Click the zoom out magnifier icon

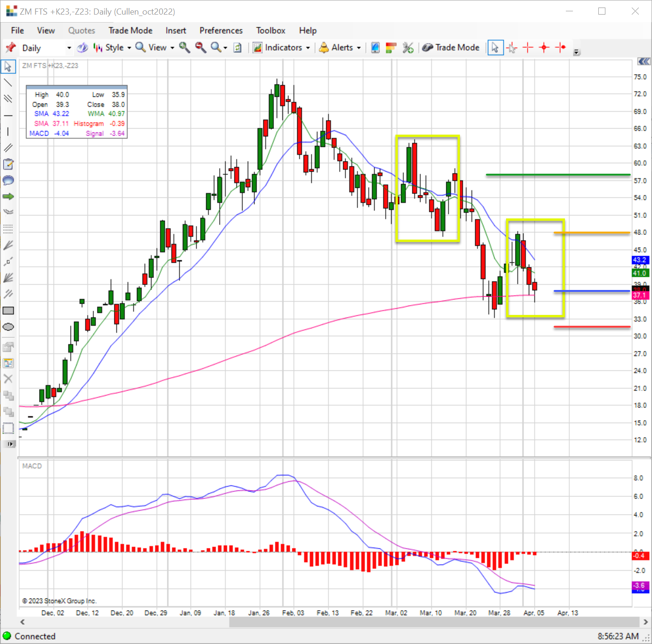pos(201,48)
